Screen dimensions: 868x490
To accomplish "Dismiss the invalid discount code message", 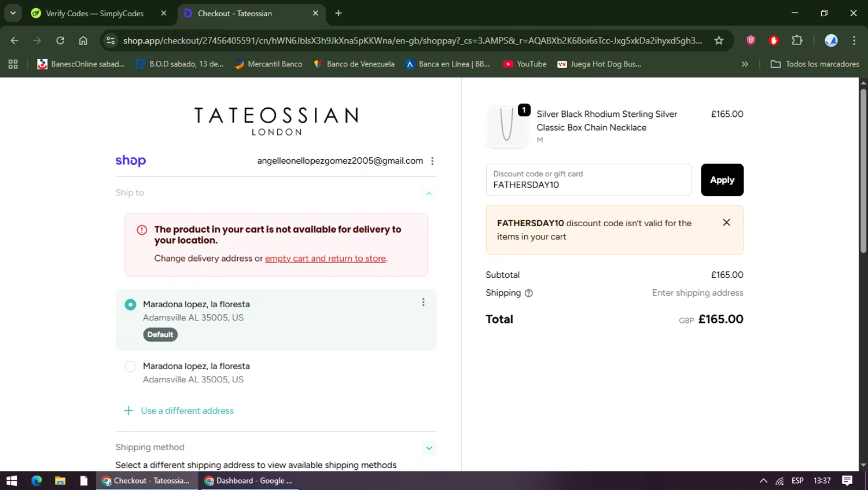I will click(726, 223).
